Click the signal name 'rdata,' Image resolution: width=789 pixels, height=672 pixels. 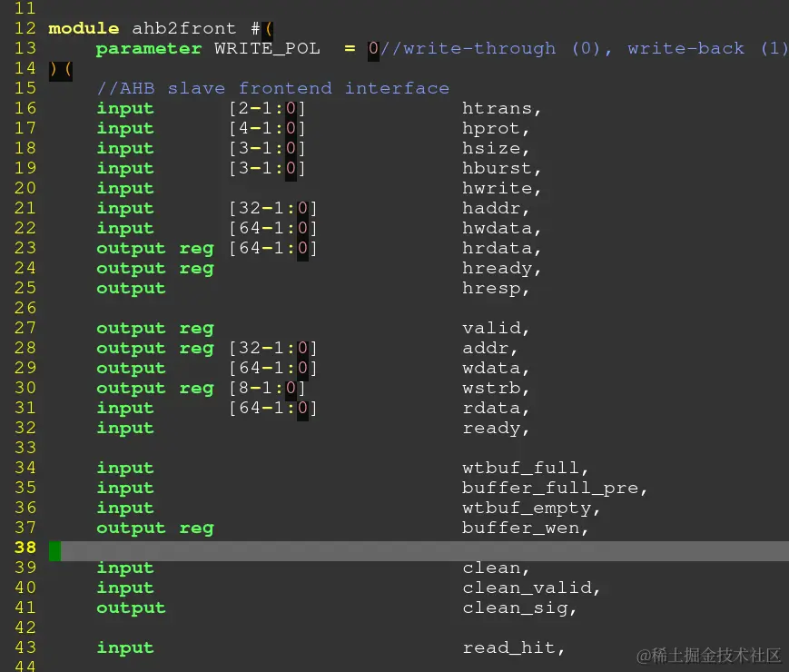tap(496, 409)
